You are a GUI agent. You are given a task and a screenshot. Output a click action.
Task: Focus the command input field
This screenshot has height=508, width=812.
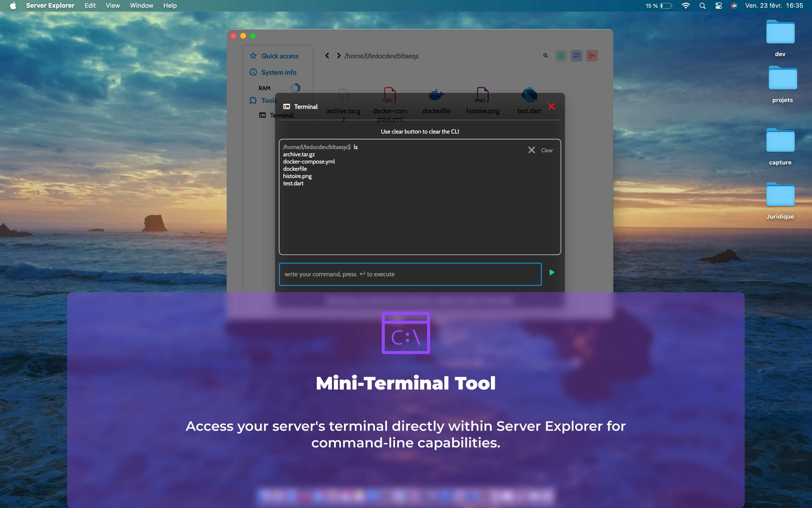[x=410, y=274]
